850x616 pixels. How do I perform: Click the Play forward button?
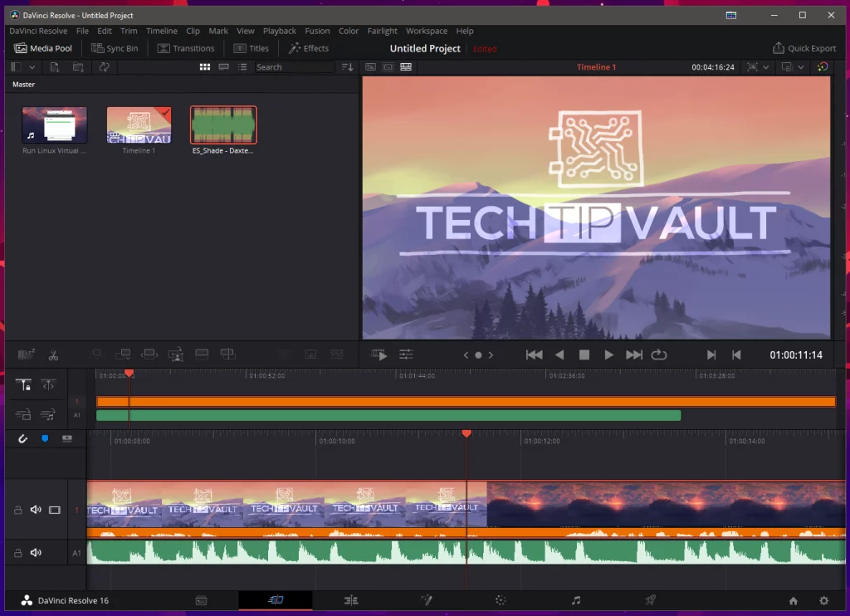pyautogui.click(x=608, y=354)
